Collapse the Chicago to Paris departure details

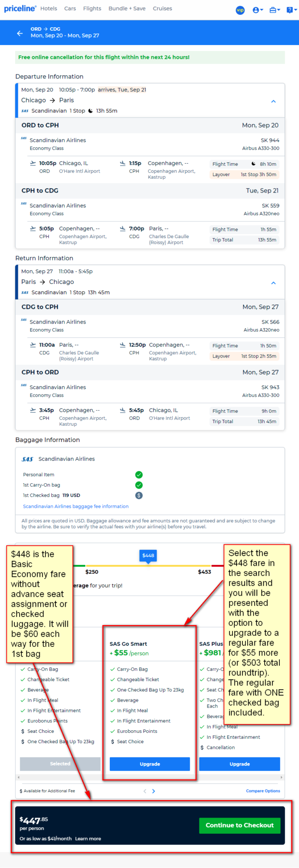[x=274, y=101]
